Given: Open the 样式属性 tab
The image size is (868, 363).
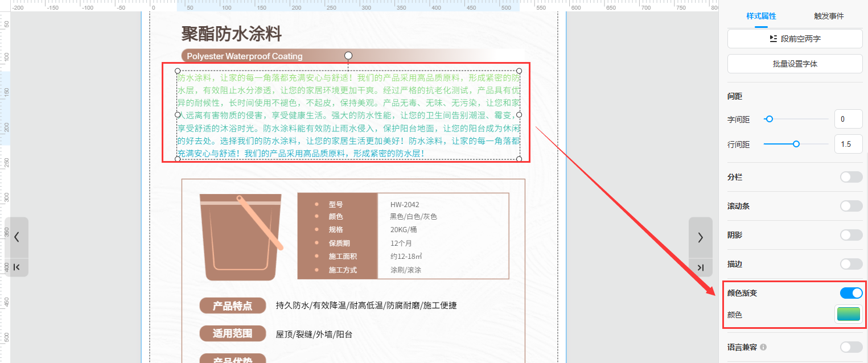Looking at the screenshot, I should 761,16.
